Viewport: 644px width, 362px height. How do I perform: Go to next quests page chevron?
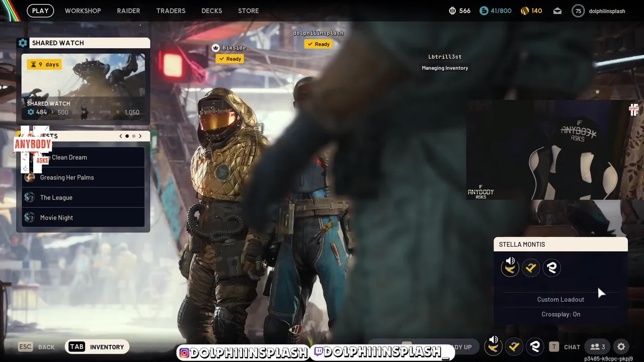(x=140, y=136)
